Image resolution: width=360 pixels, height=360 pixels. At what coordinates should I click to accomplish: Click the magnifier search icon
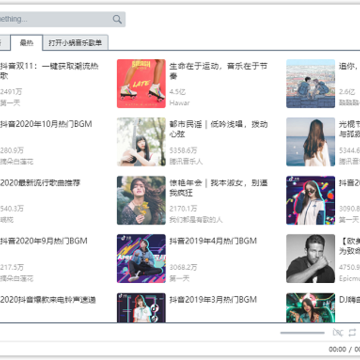point(117,19)
